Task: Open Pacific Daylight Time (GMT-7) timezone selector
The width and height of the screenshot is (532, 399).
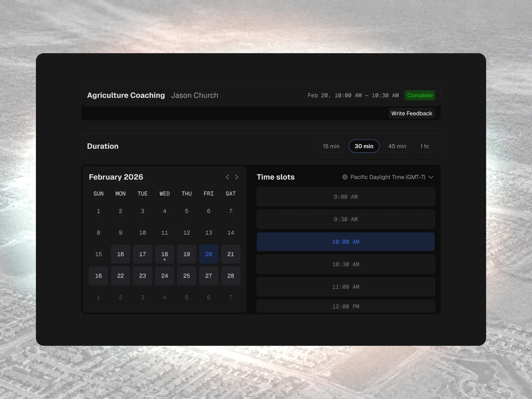Action: pyautogui.click(x=388, y=177)
